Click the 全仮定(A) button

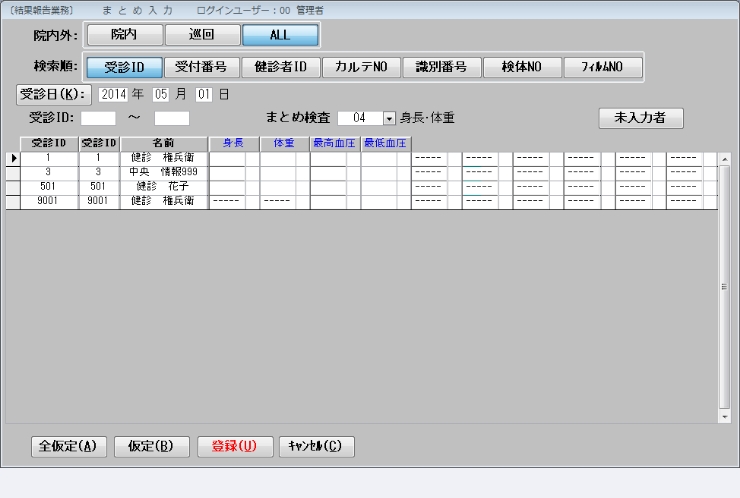68,445
